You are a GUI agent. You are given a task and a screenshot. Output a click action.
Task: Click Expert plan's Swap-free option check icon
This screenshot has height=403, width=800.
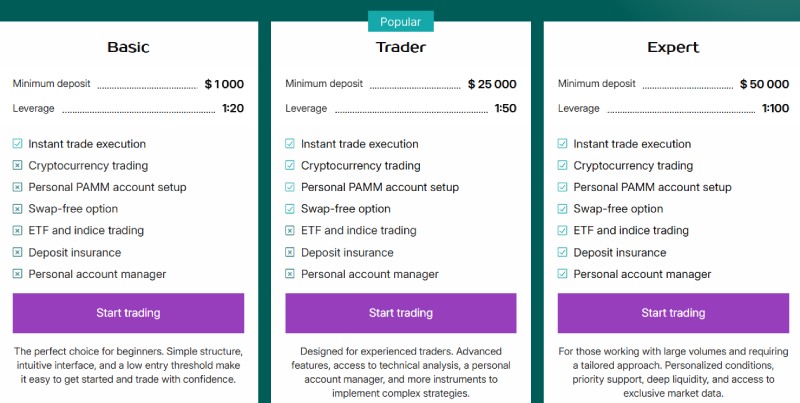[x=563, y=209]
